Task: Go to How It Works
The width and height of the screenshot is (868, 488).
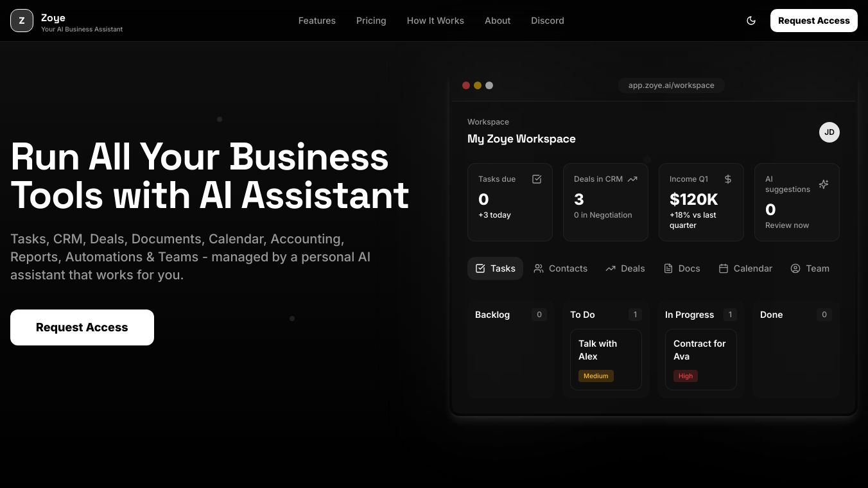Action: [x=435, y=21]
